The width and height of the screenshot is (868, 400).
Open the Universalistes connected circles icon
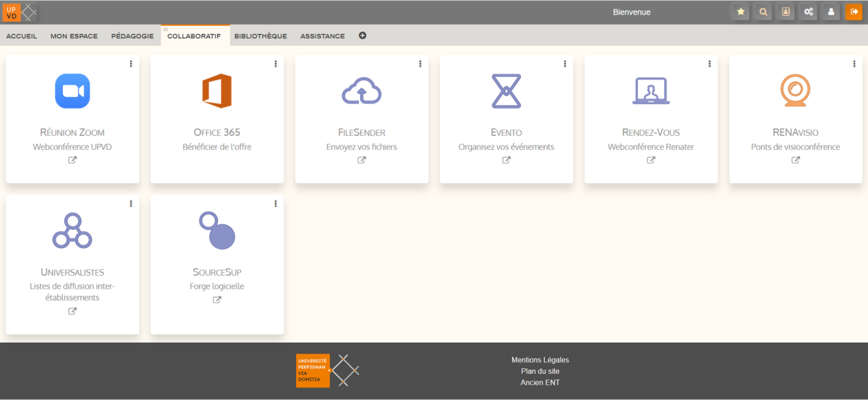(72, 231)
